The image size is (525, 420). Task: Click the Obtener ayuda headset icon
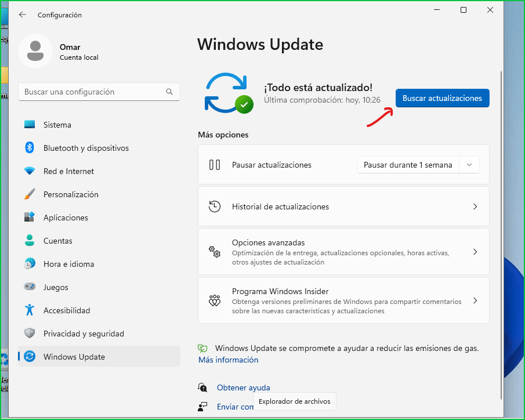click(x=202, y=388)
